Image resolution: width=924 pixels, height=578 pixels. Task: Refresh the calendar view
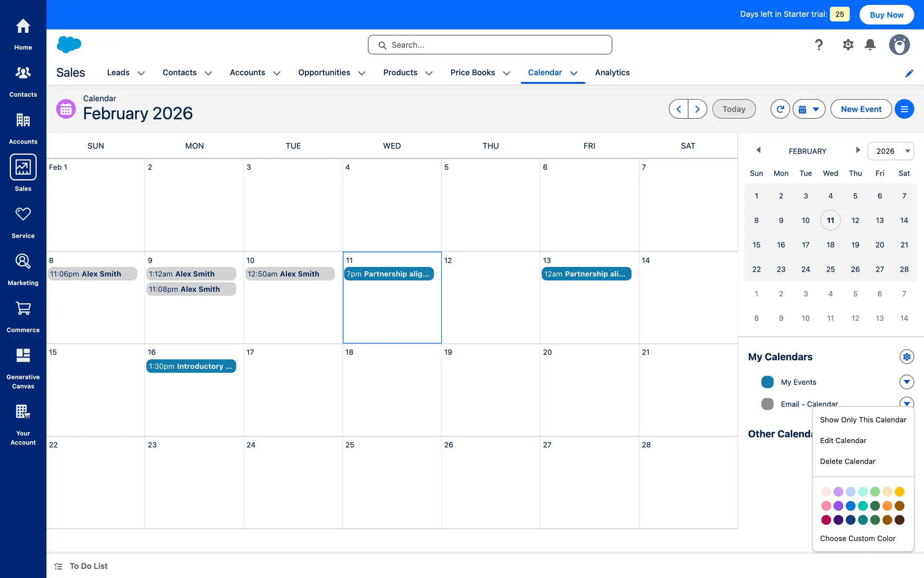click(x=780, y=109)
